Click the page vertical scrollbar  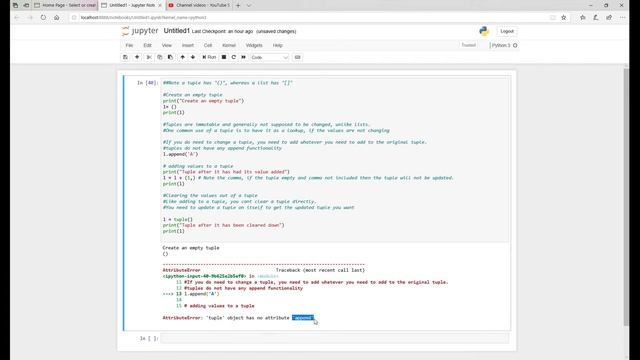(626, 196)
